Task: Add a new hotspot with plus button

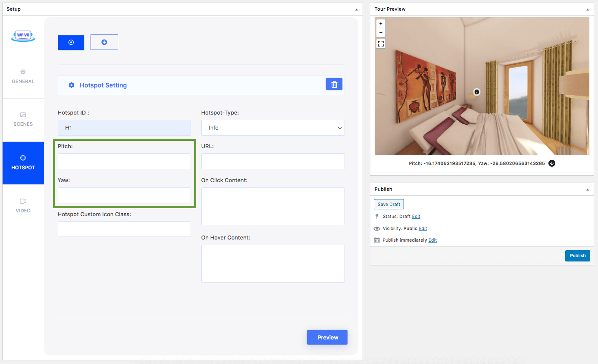Action: point(104,42)
